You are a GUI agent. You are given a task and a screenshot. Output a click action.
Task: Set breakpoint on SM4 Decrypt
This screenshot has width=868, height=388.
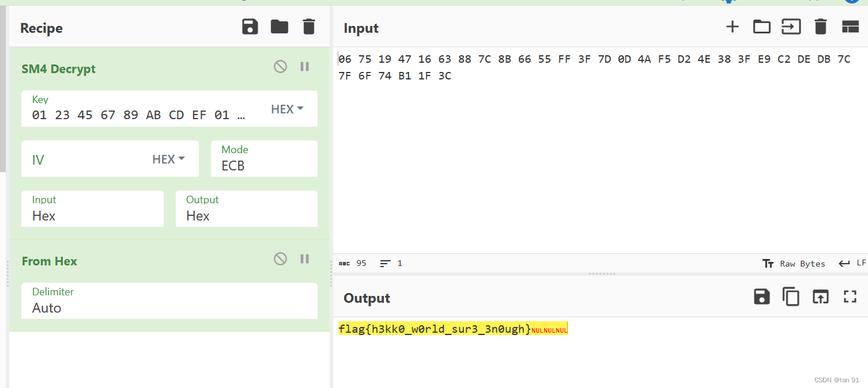click(305, 67)
